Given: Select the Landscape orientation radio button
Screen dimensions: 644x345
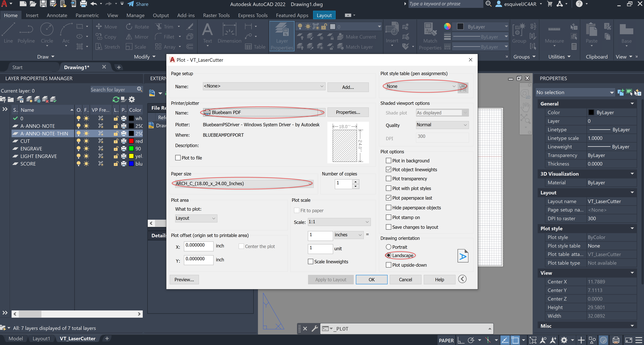Looking at the screenshot, I should [x=388, y=255].
